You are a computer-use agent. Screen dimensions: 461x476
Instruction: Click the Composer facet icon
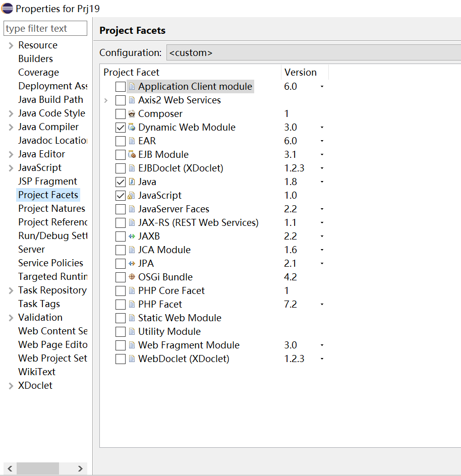(132, 113)
